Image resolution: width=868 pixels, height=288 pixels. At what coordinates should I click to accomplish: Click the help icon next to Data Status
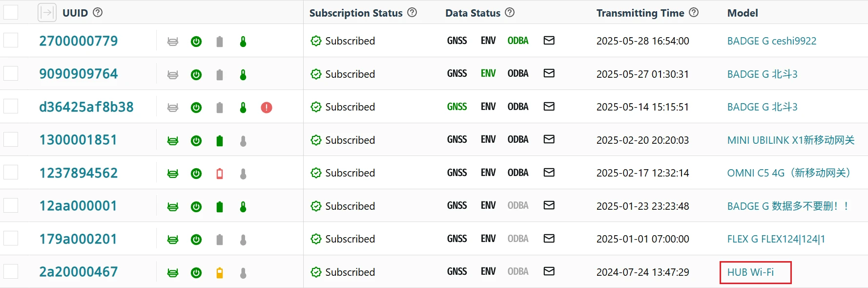[510, 13]
